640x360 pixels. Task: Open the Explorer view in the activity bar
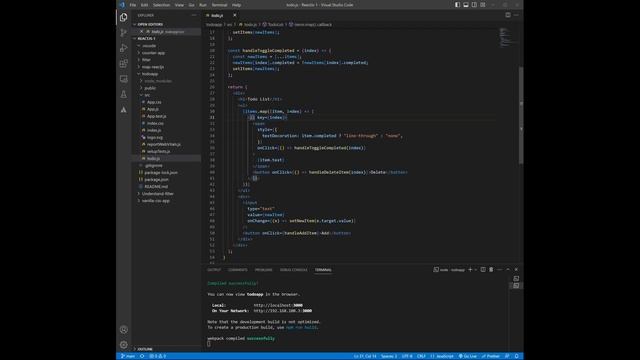[124, 17]
